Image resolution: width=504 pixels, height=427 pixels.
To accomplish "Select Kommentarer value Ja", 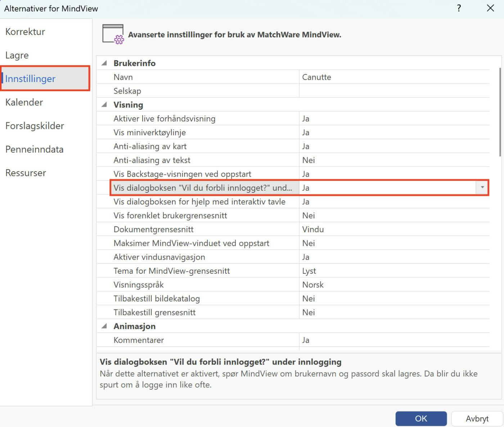I will pyautogui.click(x=394, y=340).
